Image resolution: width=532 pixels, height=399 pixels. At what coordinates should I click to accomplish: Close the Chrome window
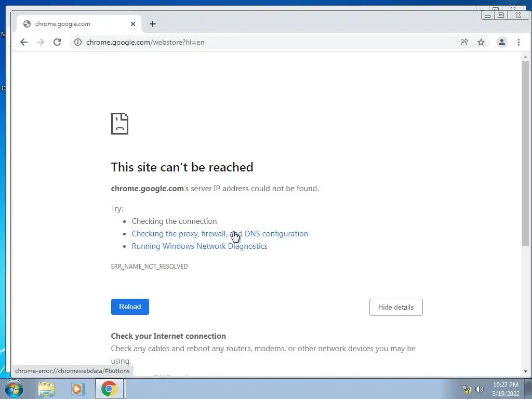coord(518,15)
